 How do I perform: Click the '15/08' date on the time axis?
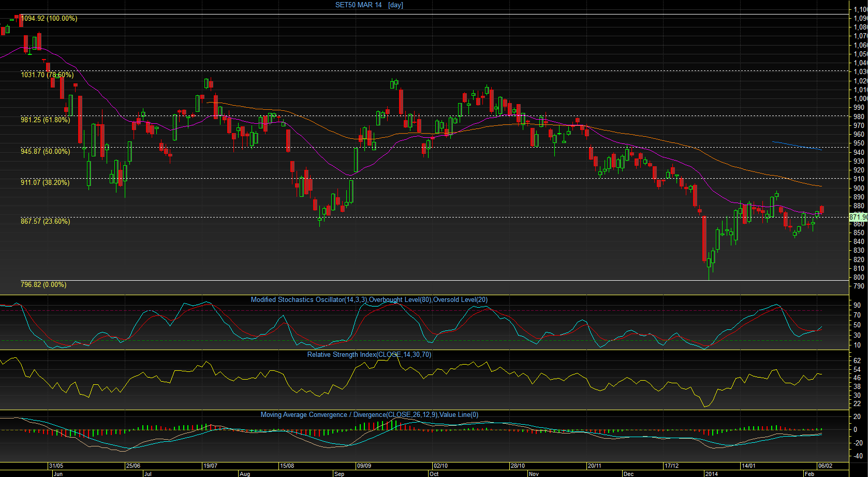point(287,466)
